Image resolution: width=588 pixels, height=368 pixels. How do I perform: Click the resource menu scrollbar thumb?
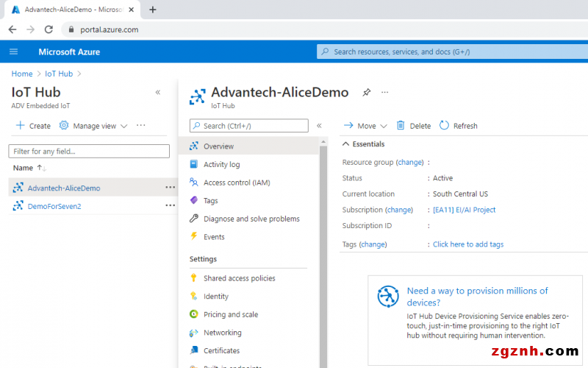323,257
